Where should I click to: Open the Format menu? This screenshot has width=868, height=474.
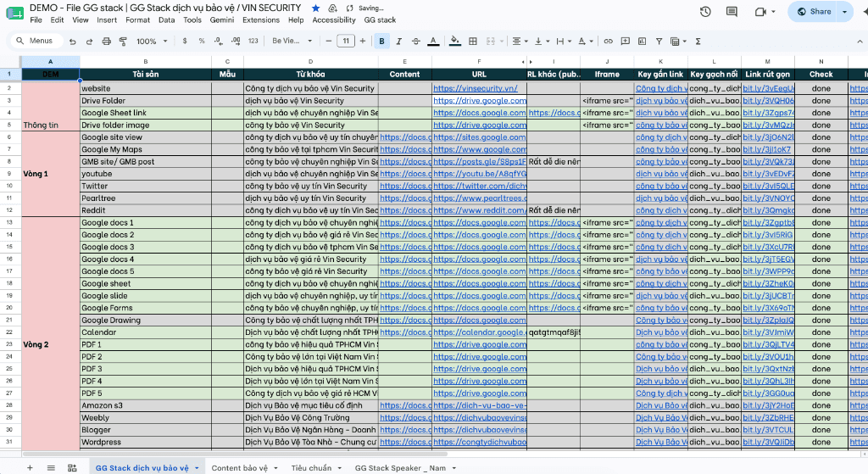[138, 20]
